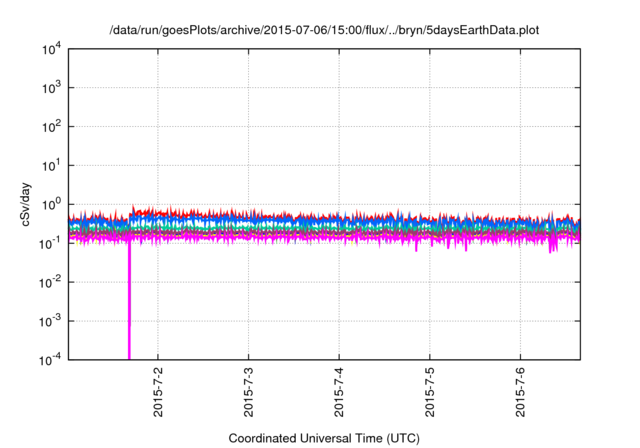
Task: Click the 10^-4 y-axis tick label
Action: pyautogui.click(x=51, y=360)
